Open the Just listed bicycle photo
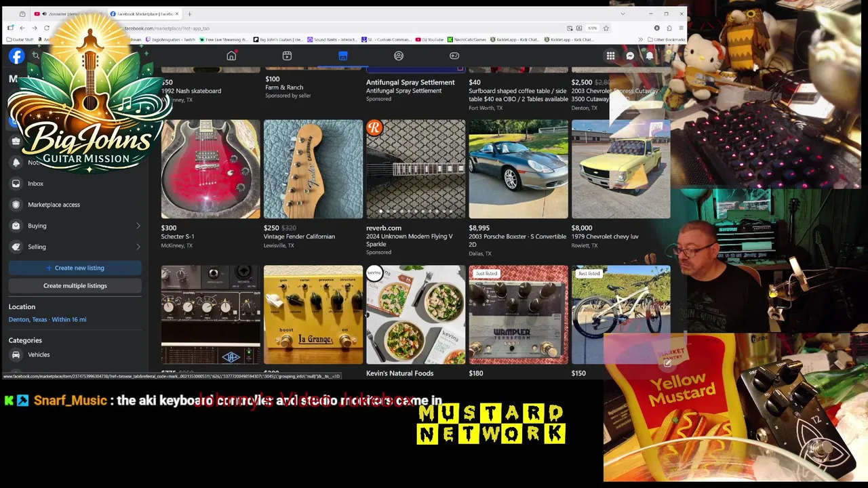The width and height of the screenshot is (868, 488). click(620, 314)
